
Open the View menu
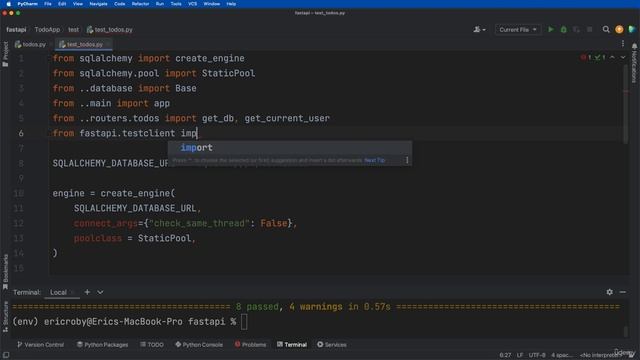pos(78,4)
